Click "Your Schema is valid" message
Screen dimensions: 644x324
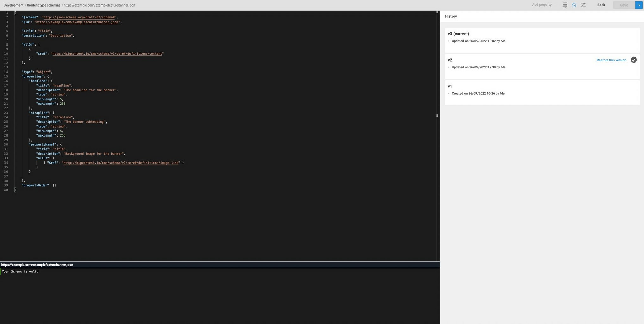click(20, 272)
